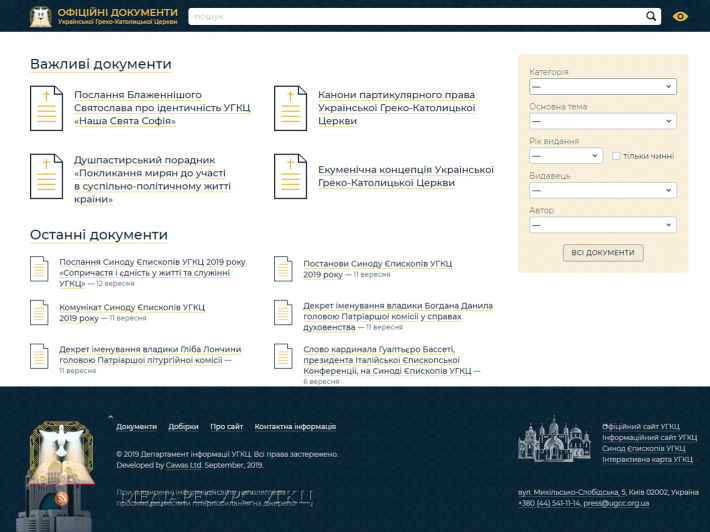Image resolution: width=710 pixels, height=532 pixels.
Task: Expand the Категорія dropdown
Action: (x=602, y=87)
